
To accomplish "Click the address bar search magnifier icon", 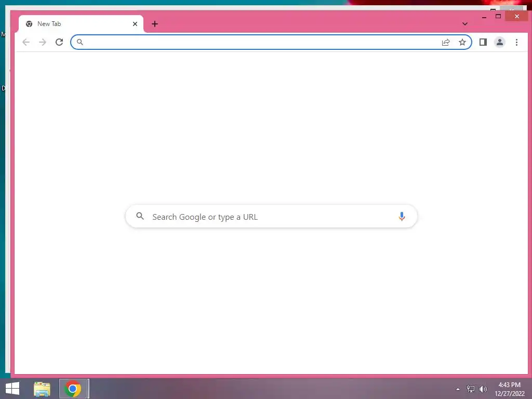I will (x=79, y=42).
